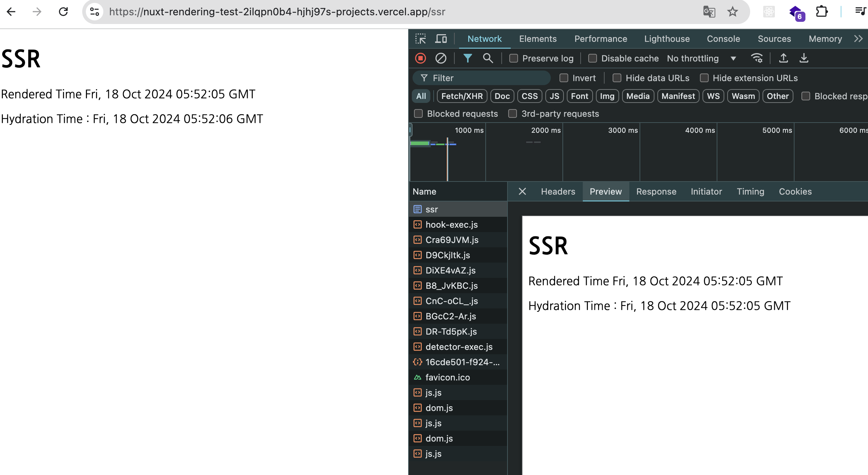Viewport: 868px width, 475px height.
Task: Click the browser forward arrow
Action: pos(37,12)
